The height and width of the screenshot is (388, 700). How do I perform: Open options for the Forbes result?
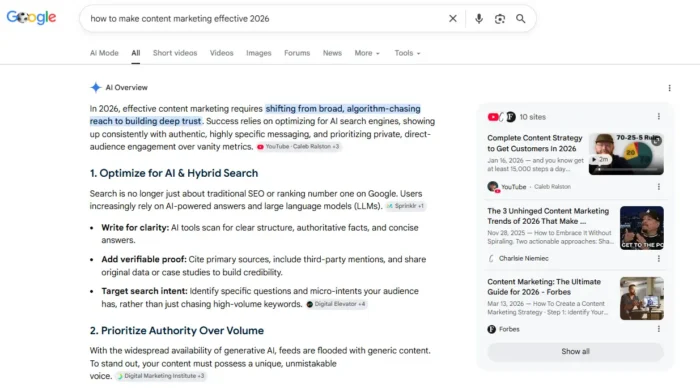658,329
